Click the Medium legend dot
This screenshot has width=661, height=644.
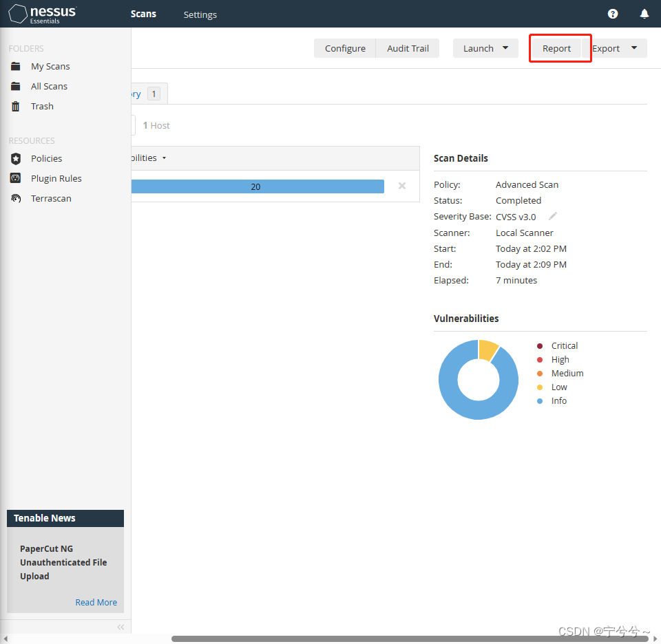[540, 374]
